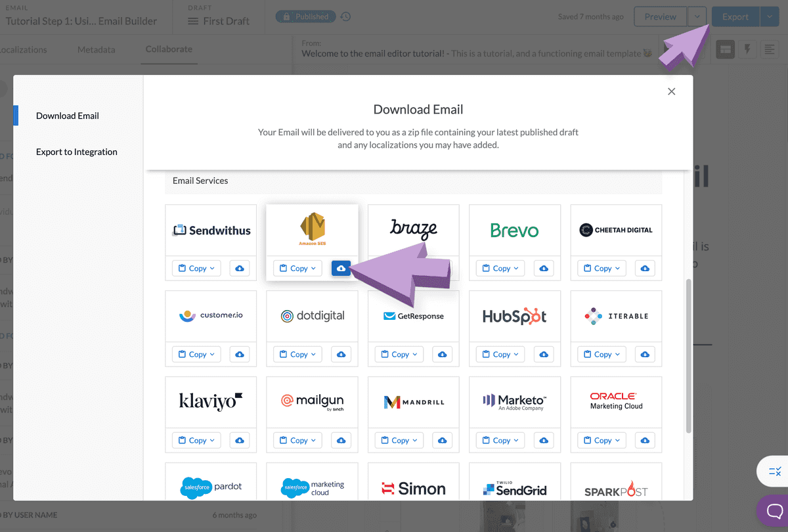Close the Download Email dialog
The image size is (788, 532).
pyautogui.click(x=671, y=91)
